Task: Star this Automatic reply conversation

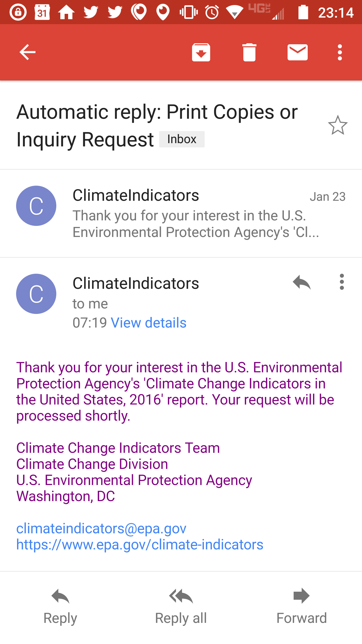Action: click(338, 125)
